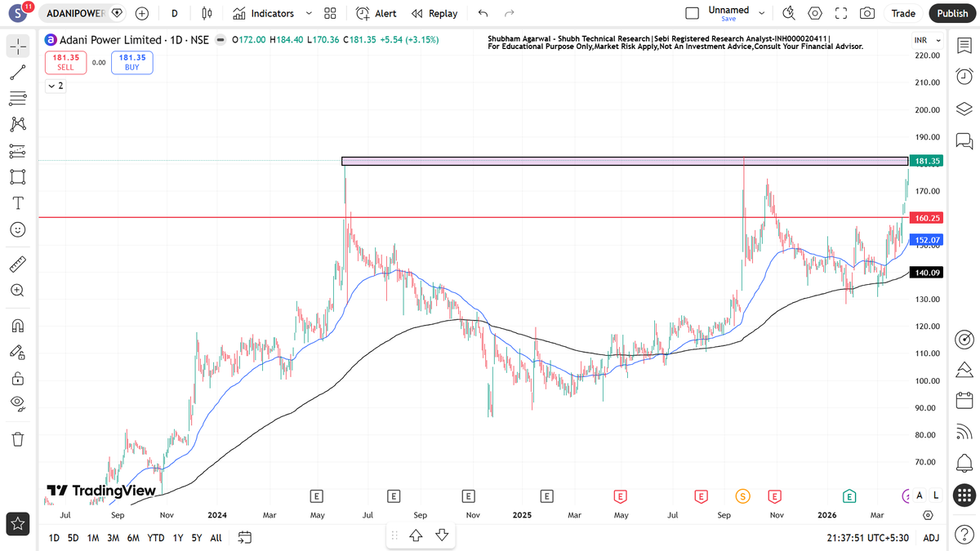Open chart settings hexagon icon
This screenshot has width=980, height=551.
815,13
